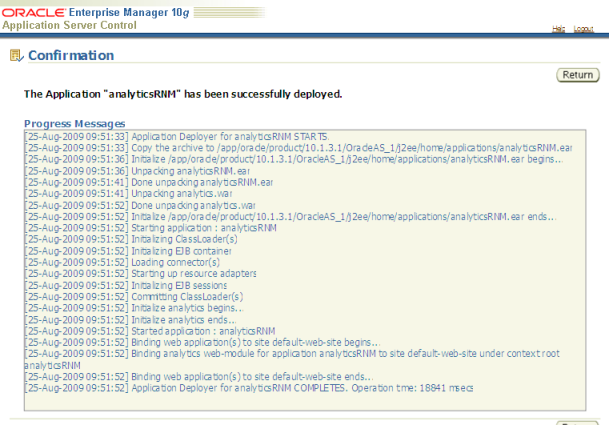Click the 'Binding analytics web-module' line
The image size is (609, 425).
[x=292, y=359]
